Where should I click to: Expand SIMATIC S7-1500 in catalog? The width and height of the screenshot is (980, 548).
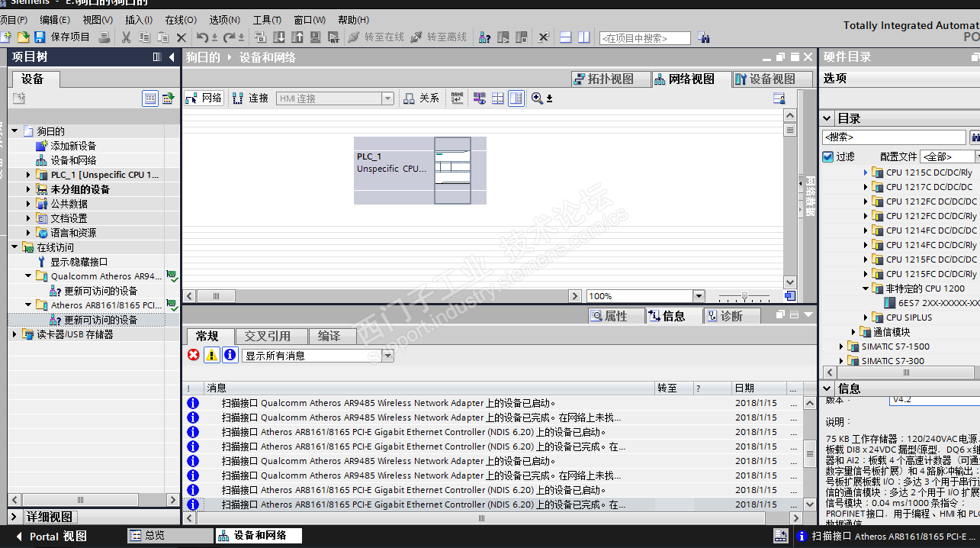pos(842,347)
